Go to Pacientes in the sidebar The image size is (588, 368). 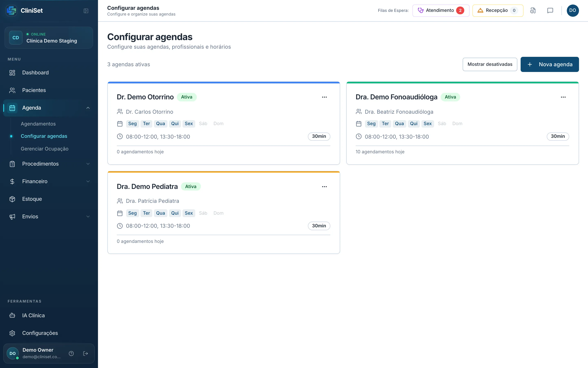point(49,90)
